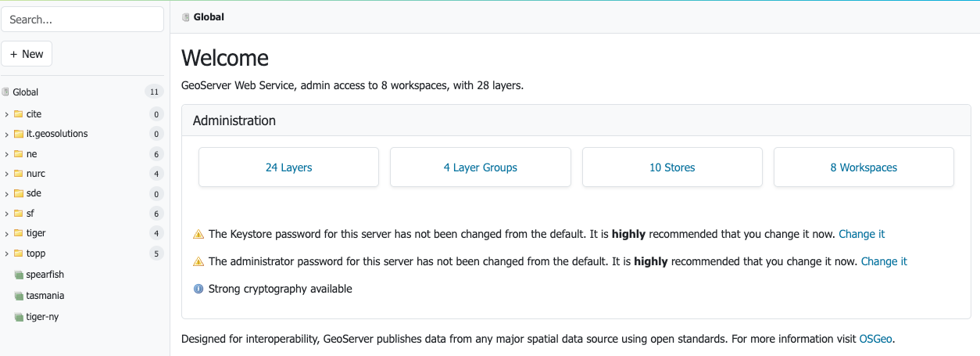Click the Global breadcrumb icon in header
The height and width of the screenshot is (356, 980).
point(186,17)
